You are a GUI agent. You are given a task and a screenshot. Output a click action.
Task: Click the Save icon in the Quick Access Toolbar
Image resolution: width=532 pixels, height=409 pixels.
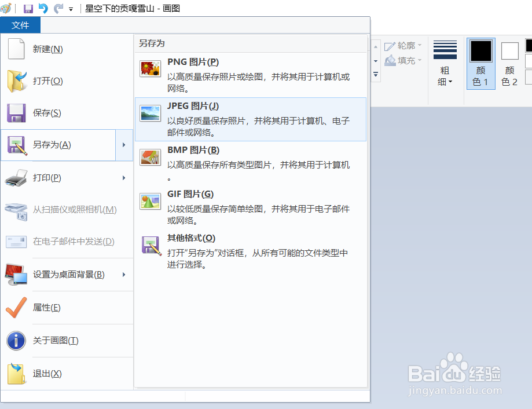coord(27,8)
